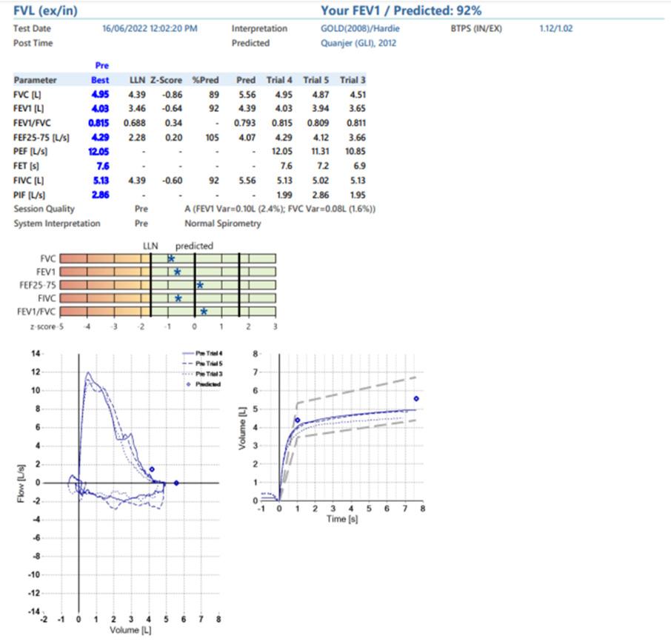
Task: Click predicted FVC circle on volume-time chart
Action: pyautogui.click(x=416, y=398)
